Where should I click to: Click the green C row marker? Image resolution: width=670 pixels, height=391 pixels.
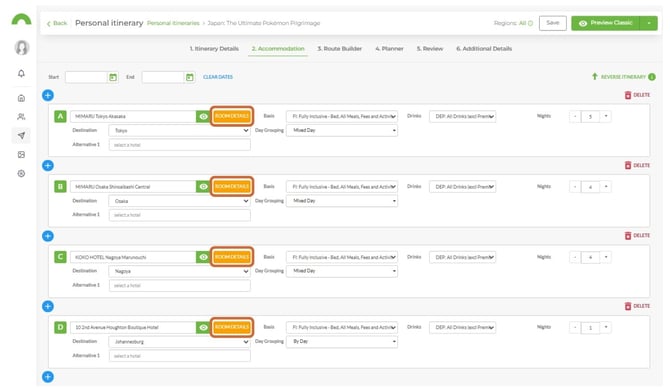60,257
